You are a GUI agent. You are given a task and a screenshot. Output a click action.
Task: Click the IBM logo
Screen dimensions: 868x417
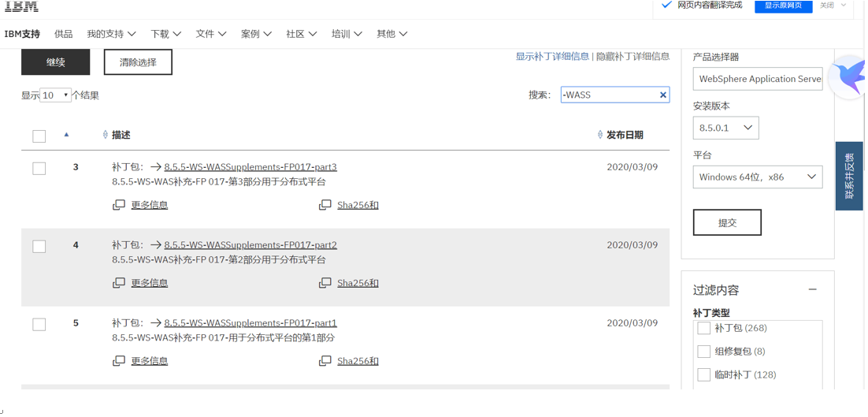click(x=21, y=6)
